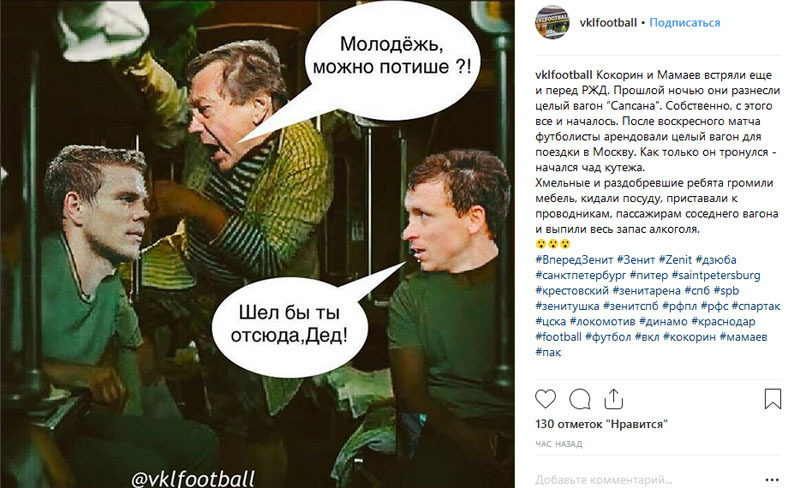Click vklfootball name in caption
The width and height of the screenshot is (800, 488).
pos(564,75)
